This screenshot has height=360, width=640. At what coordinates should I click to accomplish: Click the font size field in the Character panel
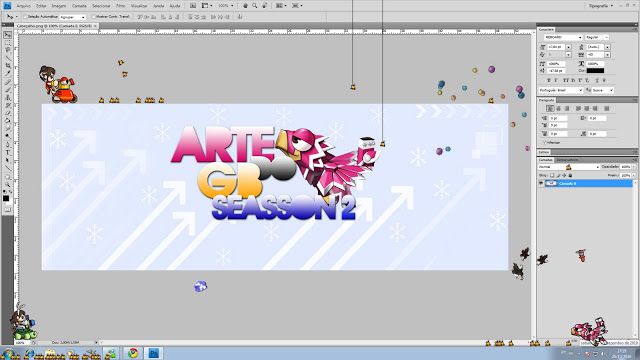click(556, 47)
